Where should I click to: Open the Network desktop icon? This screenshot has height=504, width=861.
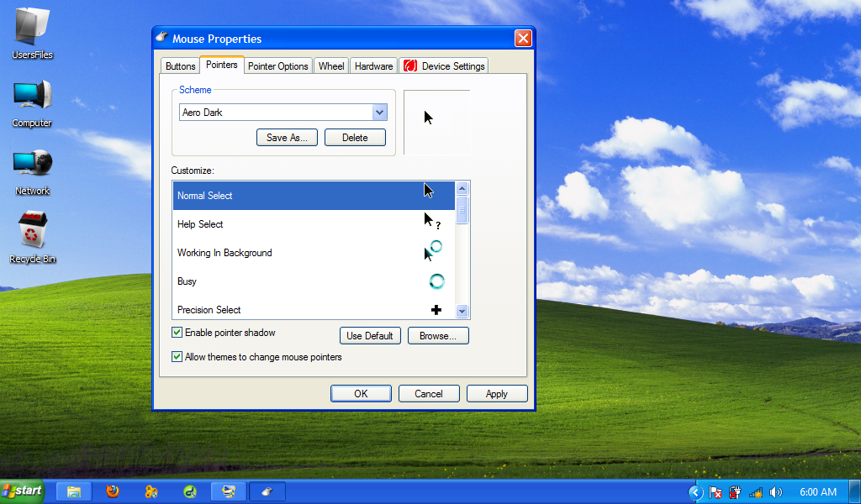(x=33, y=171)
